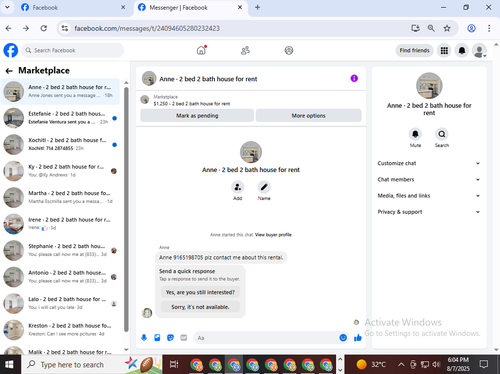Click the browser back arrow
The width and height of the screenshot is (500, 374).
pyautogui.click(x=9, y=28)
